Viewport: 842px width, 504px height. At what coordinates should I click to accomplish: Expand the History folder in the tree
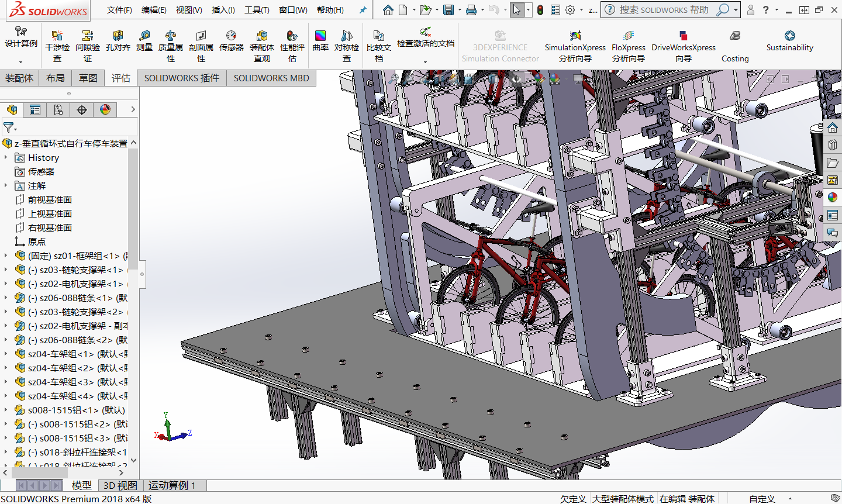click(6, 157)
